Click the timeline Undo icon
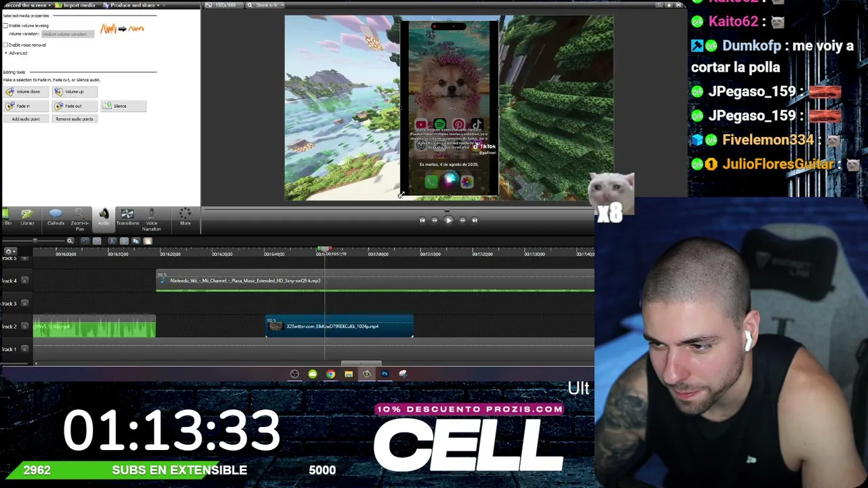Screen dimensions: 868x488 tap(85, 241)
